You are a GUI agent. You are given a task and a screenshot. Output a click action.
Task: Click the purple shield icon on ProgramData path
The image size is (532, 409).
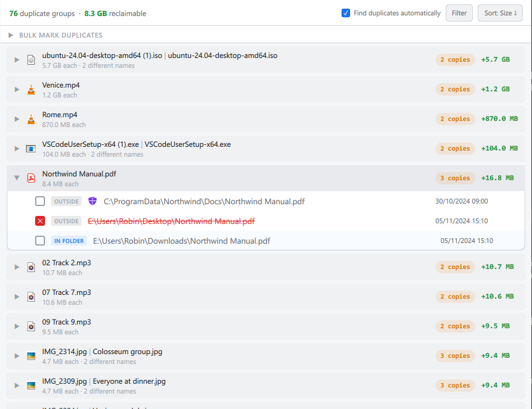click(x=92, y=201)
